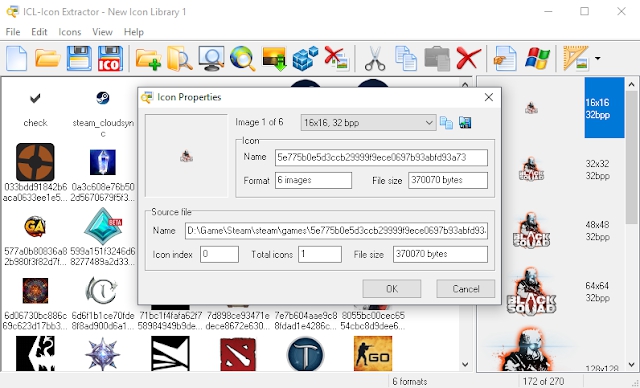Click the blue cubes toolbar icon

coord(305,59)
